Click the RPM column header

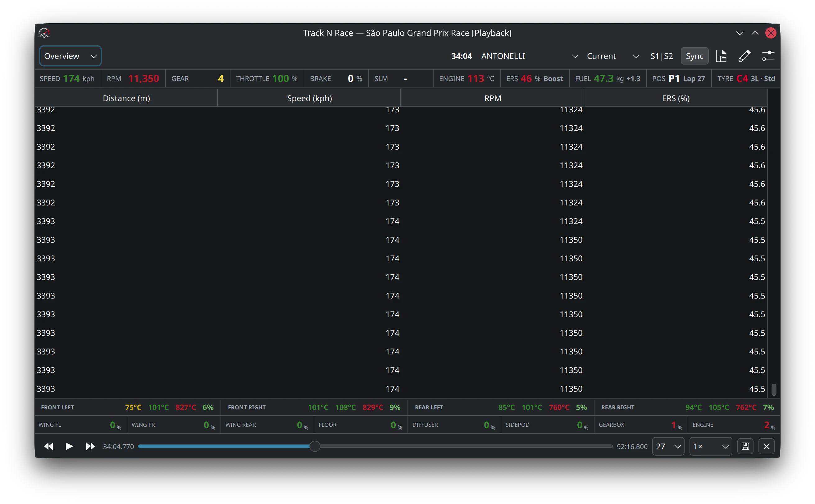pos(492,98)
